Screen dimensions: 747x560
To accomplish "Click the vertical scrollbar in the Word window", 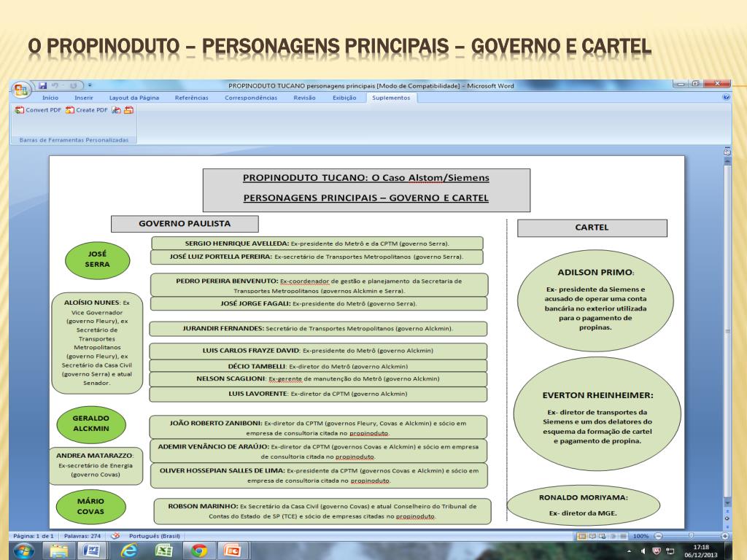I will (727, 330).
